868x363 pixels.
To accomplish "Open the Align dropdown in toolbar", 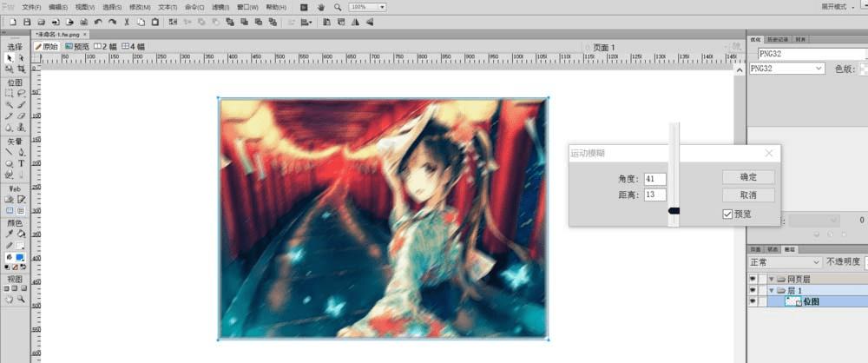I will point(306,23).
